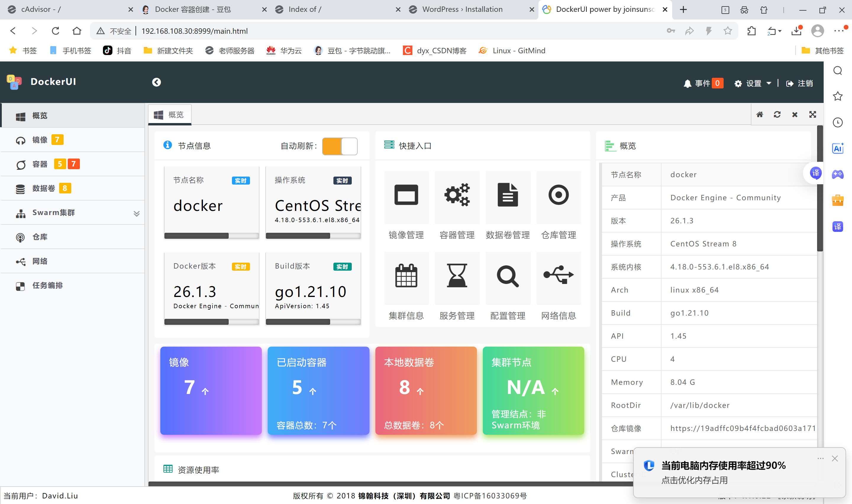Screen dimensions: 852x504
Task: Click the tab bar refresh icon
Action: [777, 114]
